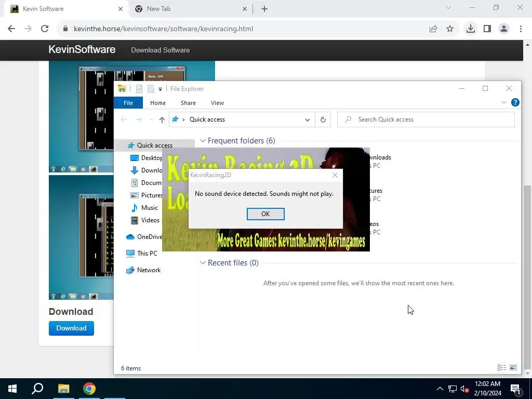
Task: Open the notification center icon
Action: click(515, 389)
